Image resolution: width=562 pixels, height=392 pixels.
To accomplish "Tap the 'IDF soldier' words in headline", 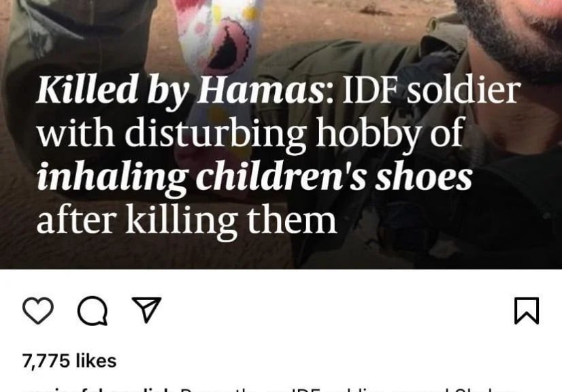I will (x=431, y=90).
